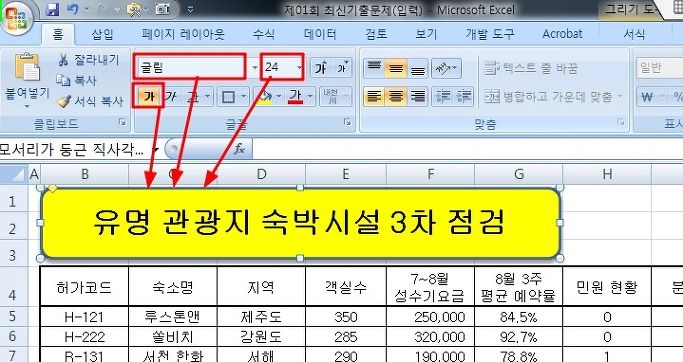
Task: Align text left
Action: pos(374,96)
